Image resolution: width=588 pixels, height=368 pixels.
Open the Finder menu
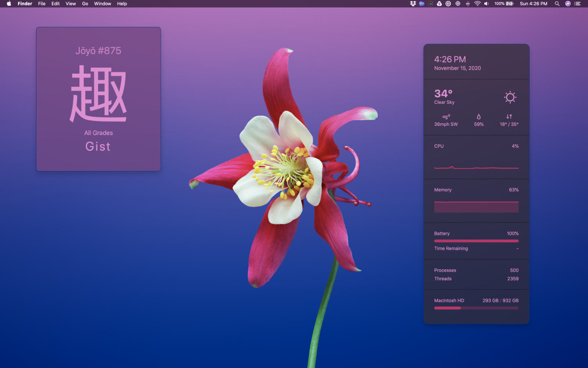click(25, 4)
